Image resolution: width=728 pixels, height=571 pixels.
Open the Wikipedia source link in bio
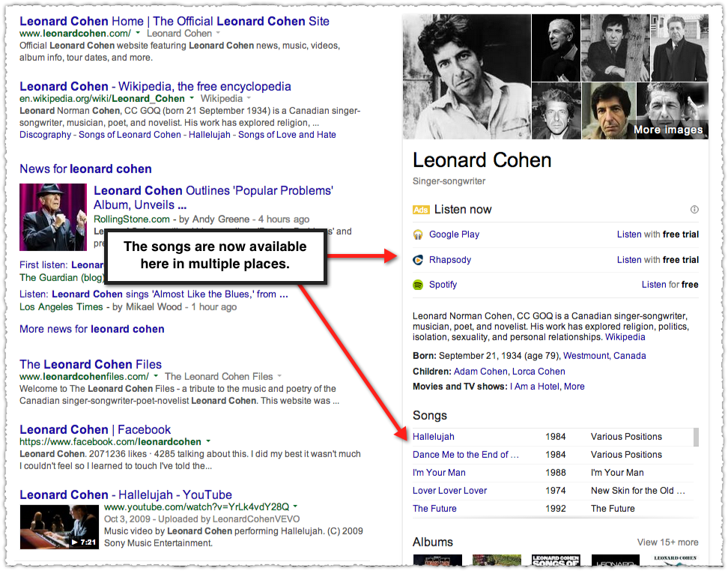(x=625, y=337)
